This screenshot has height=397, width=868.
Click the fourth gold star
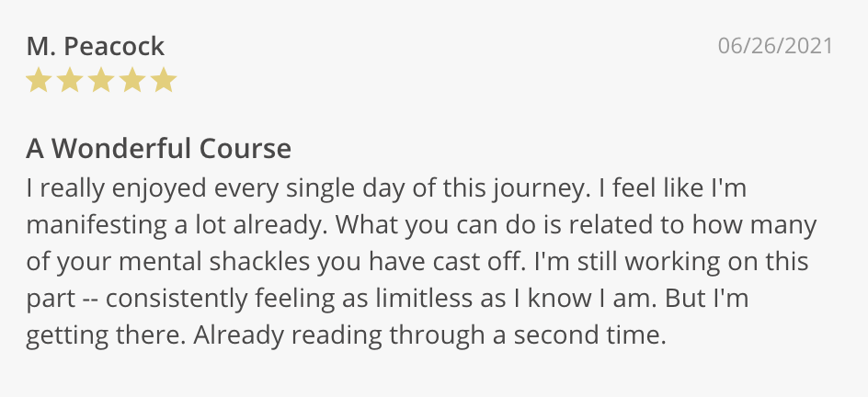[x=132, y=81]
